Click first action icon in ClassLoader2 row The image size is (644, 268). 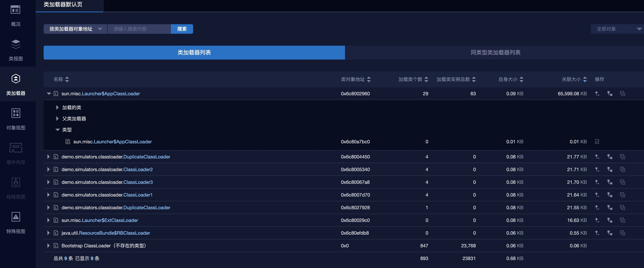tap(597, 169)
